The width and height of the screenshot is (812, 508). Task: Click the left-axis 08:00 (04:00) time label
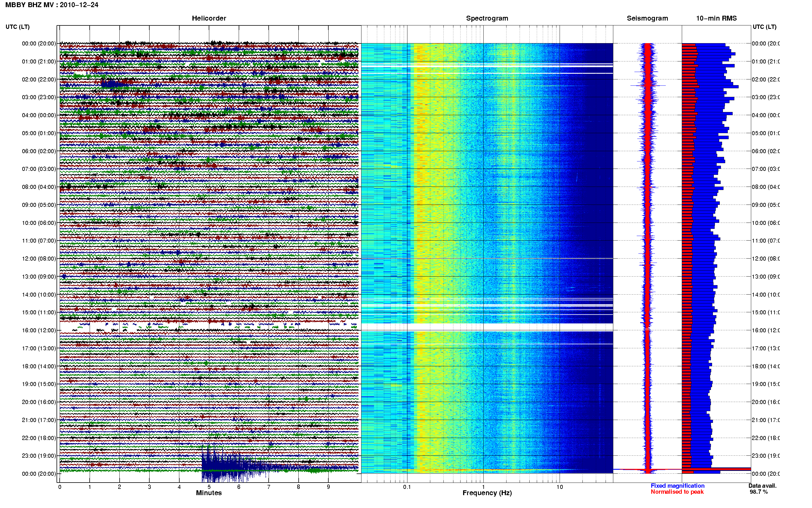39,187
